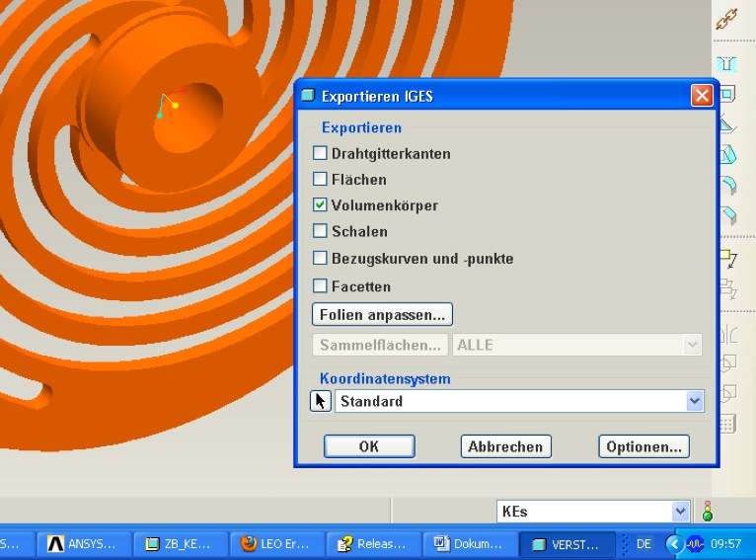Select the Chamfer tool icon
Screen dimensions: 756x560
[x=728, y=215]
